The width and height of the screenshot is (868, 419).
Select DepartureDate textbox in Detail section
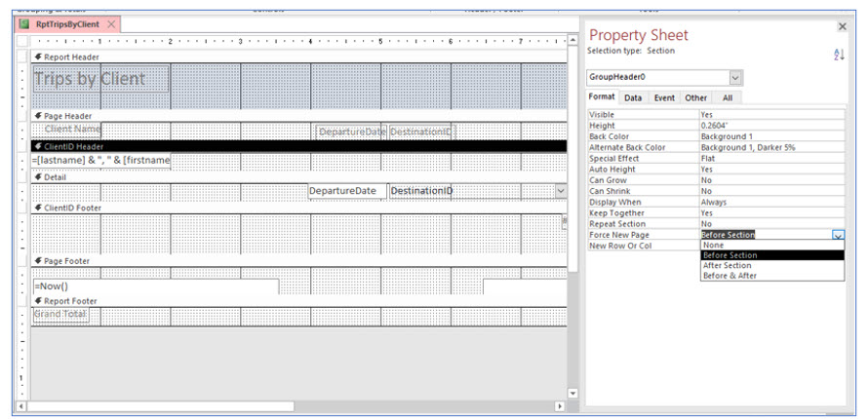pyautogui.click(x=346, y=191)
